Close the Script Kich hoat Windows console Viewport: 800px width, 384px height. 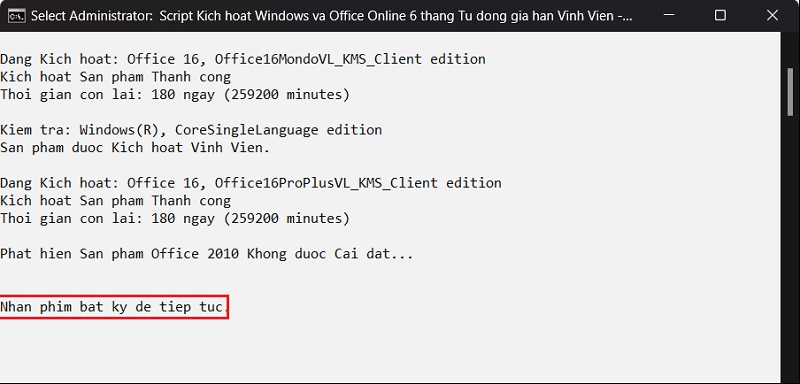coord(772,15)
